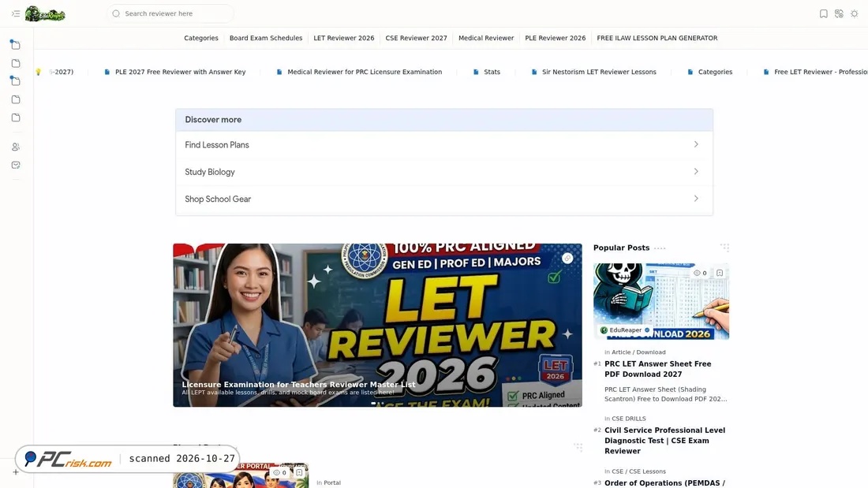This screenshot has height=488, width=868.
Task: Open the EduReaper logo home link
Action: click(46, 14)
